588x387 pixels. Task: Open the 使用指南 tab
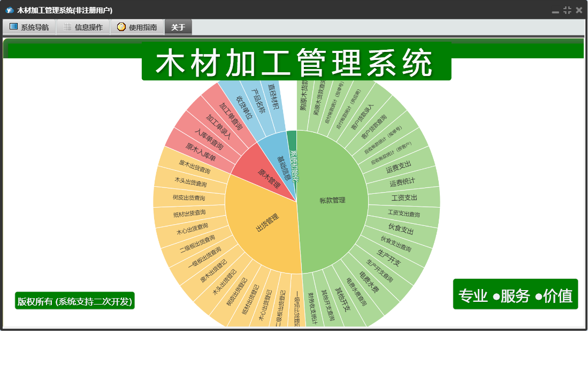[x=138, y=27]
